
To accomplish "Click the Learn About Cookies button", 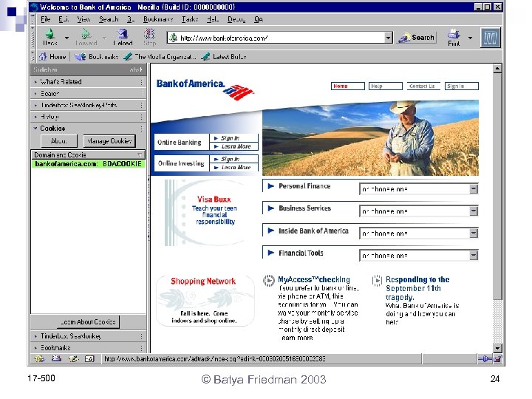I will click(88, 321).
